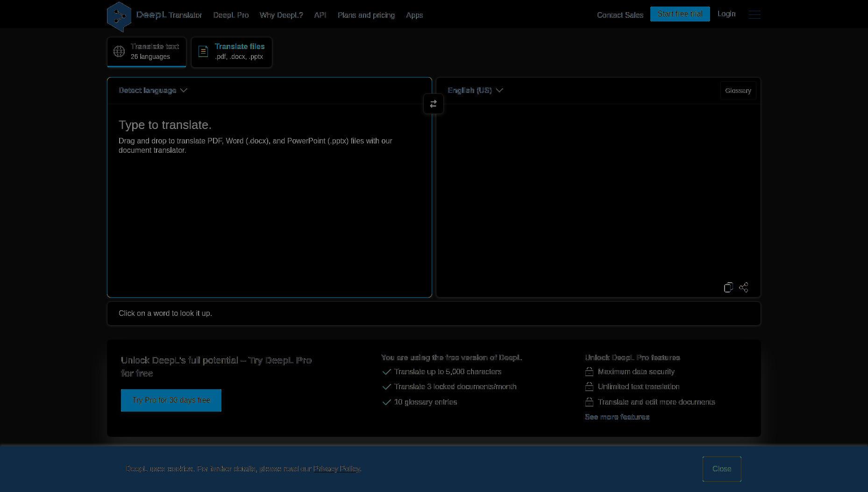Click 'Unlock DeepL Pro features' heading
The width and height of the screenshot is (868, 492).
click(x=633, y=358)
